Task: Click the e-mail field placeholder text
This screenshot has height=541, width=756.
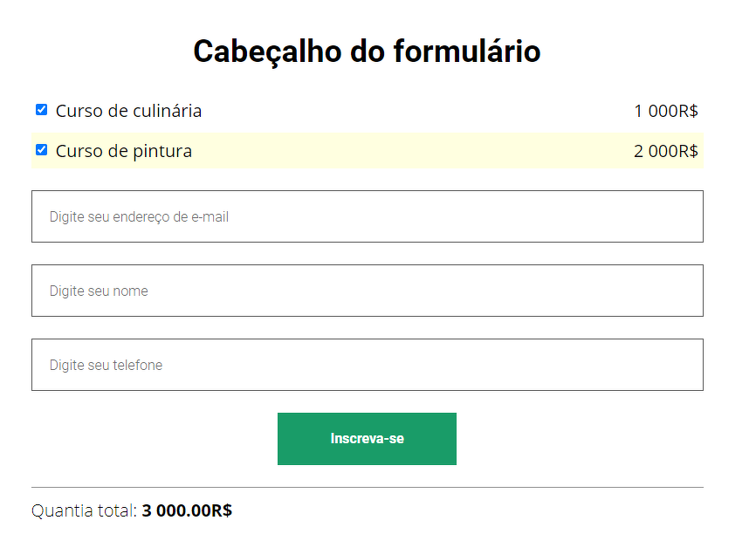Action: [x=139, y=216]
